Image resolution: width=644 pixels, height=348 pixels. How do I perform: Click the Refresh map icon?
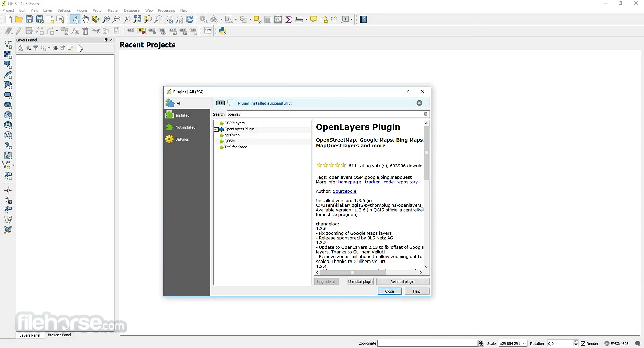coord(189,19)
